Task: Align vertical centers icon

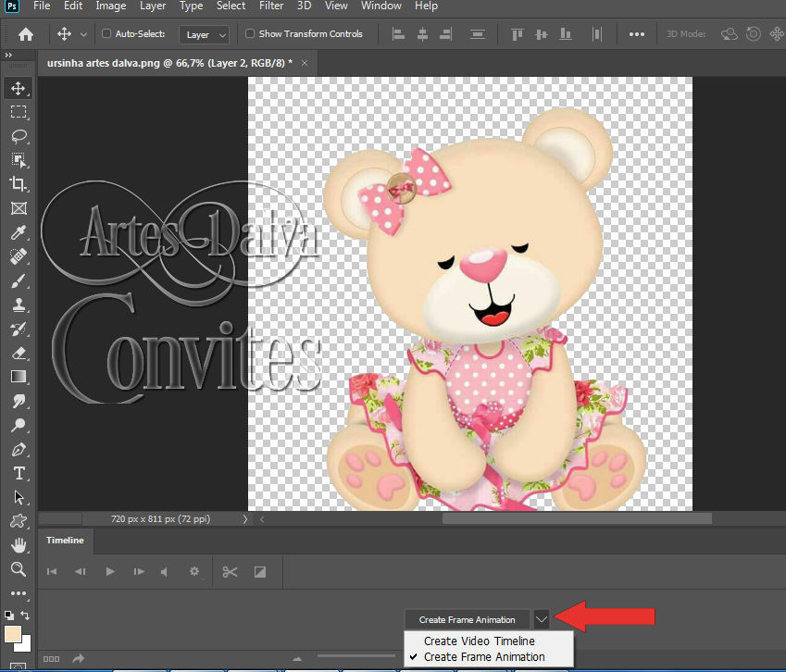Action: tap(541, 34)
